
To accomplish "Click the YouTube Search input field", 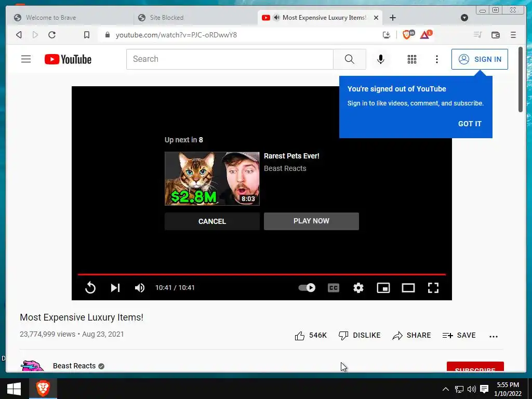I will point(230,59).
